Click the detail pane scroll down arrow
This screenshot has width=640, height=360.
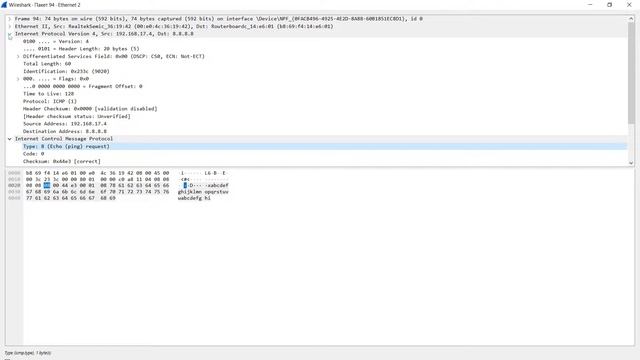tap(631, 163)
